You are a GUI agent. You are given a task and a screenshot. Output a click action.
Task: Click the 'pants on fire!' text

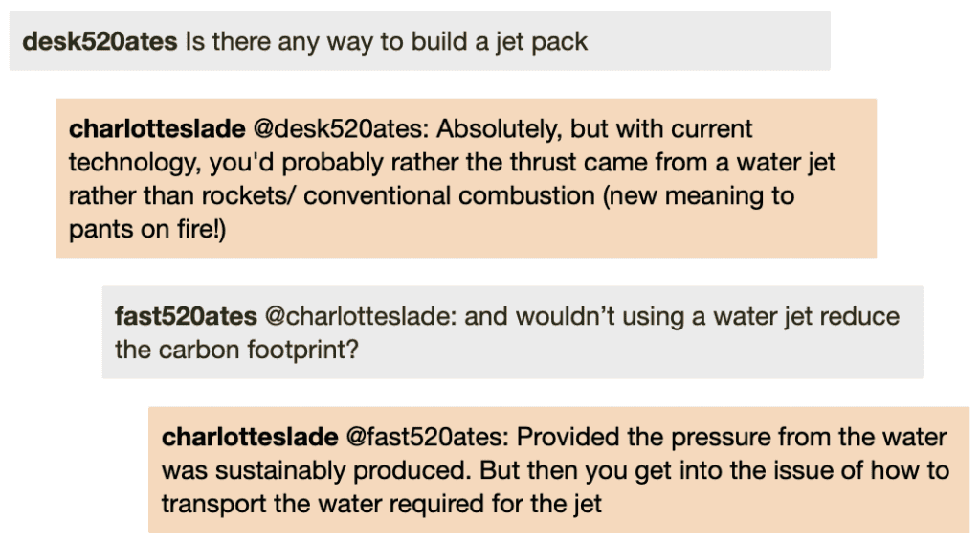pyautogui.click(x=147, y=230)
